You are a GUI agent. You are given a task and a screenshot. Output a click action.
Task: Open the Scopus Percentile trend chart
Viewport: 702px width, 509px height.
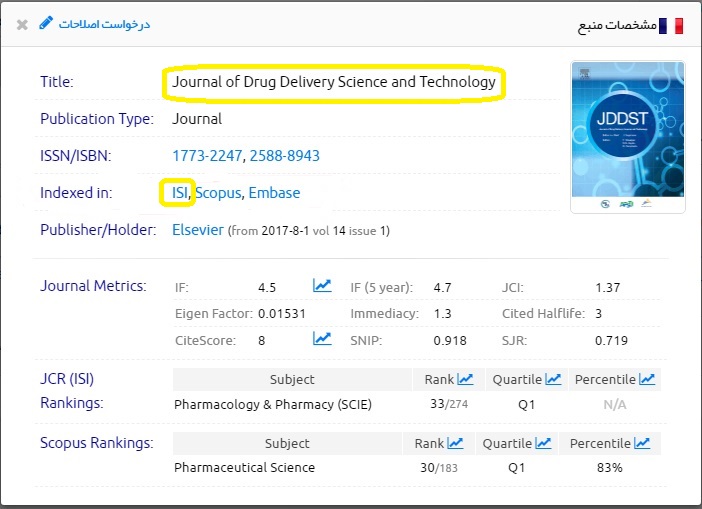point(641,443)
